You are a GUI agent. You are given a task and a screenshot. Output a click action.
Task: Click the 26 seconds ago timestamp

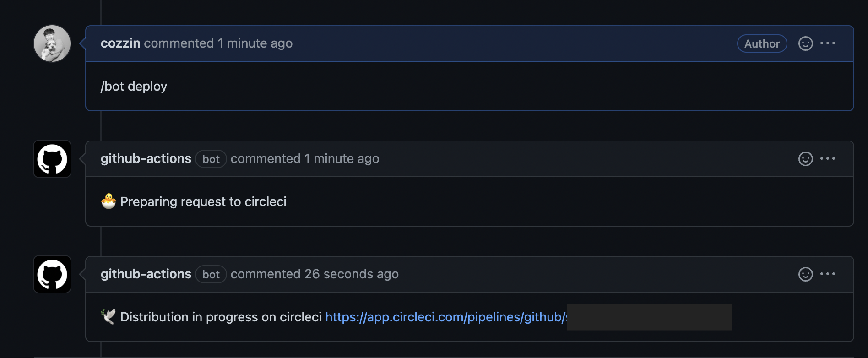352,274
